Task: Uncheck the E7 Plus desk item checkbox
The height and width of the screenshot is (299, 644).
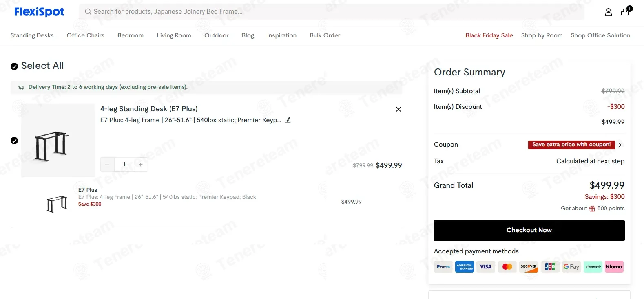Action: click(14, 141)
